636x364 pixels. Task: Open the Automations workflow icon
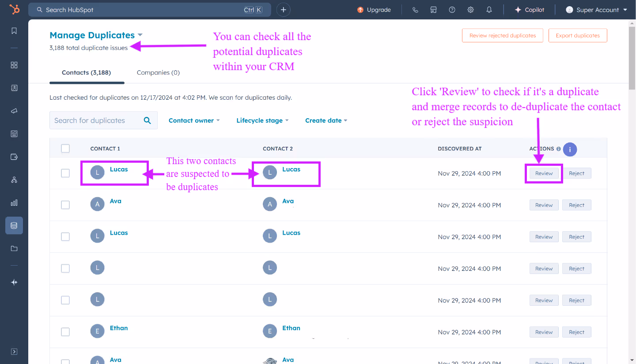(x=14, y=180)
